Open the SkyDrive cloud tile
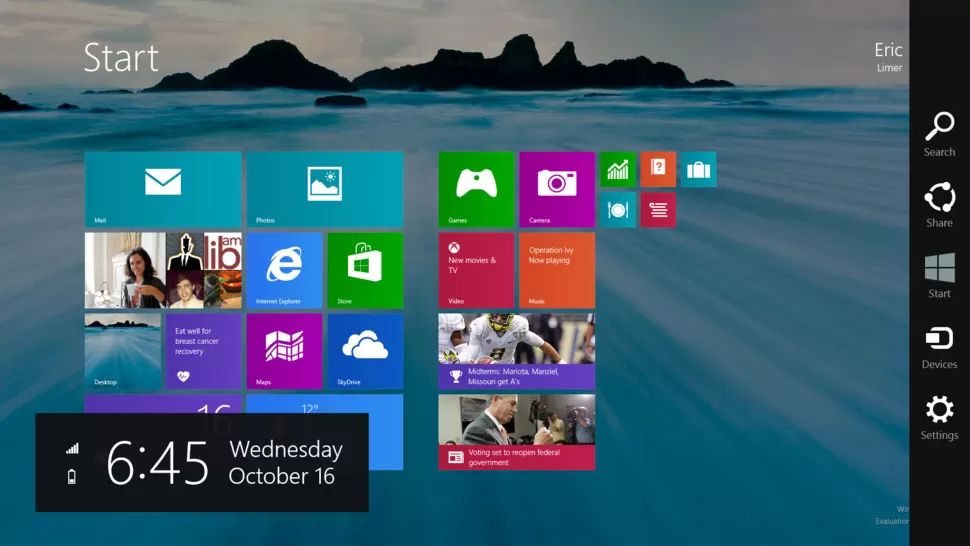970x546 pixels. [365, 351]
